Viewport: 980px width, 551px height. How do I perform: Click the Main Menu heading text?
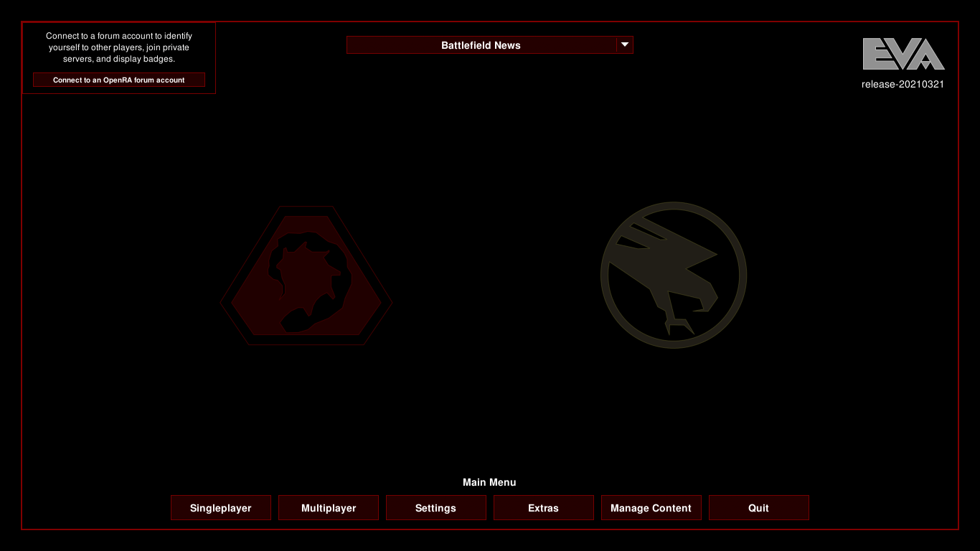(489, 482)
